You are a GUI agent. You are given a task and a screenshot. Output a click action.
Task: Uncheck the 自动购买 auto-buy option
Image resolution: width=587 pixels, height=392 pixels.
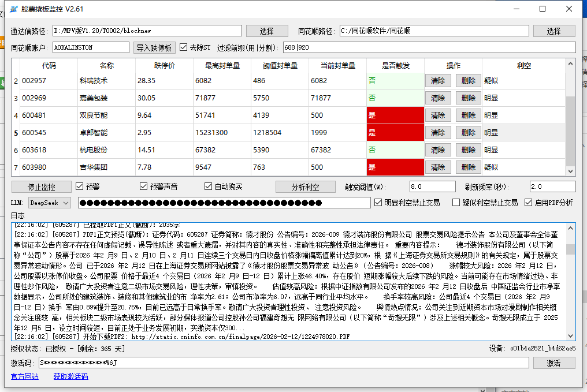tap(207, 186)
